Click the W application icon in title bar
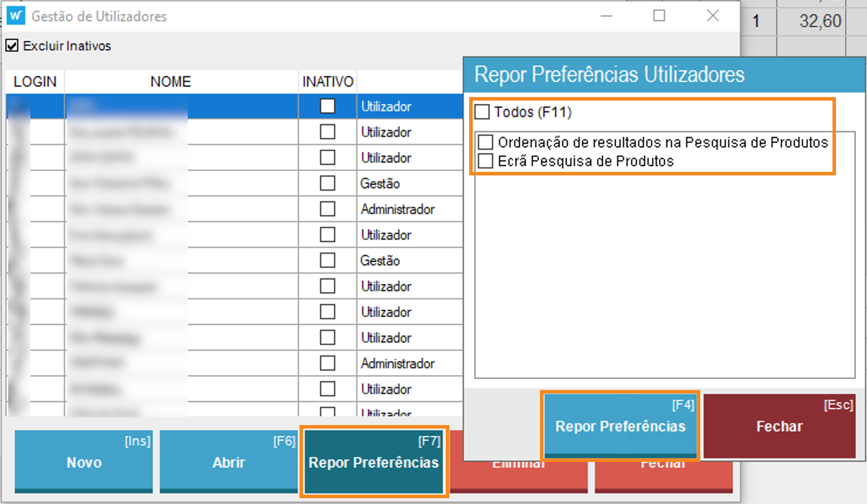867x504 pixels. coord(16,16)
